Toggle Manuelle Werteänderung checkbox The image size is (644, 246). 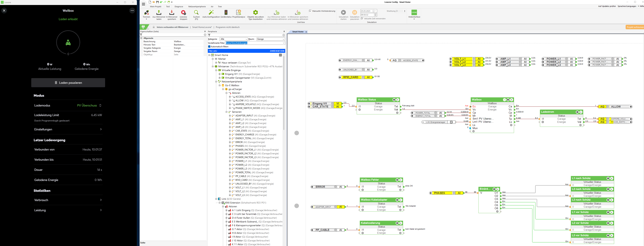point(310,11)
